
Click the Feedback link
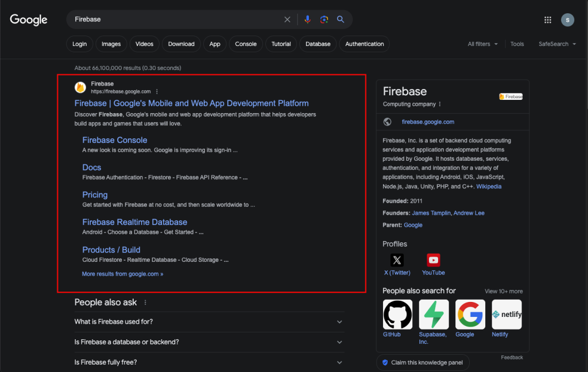point(512,358)
